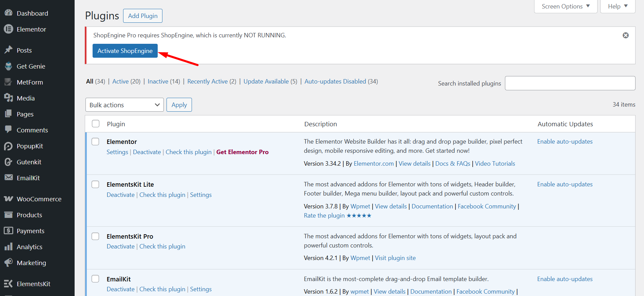Check the ElementsKit Lite plugin checkbox
Viewport: 644px width, 296px height.
(x=95, y=184)
